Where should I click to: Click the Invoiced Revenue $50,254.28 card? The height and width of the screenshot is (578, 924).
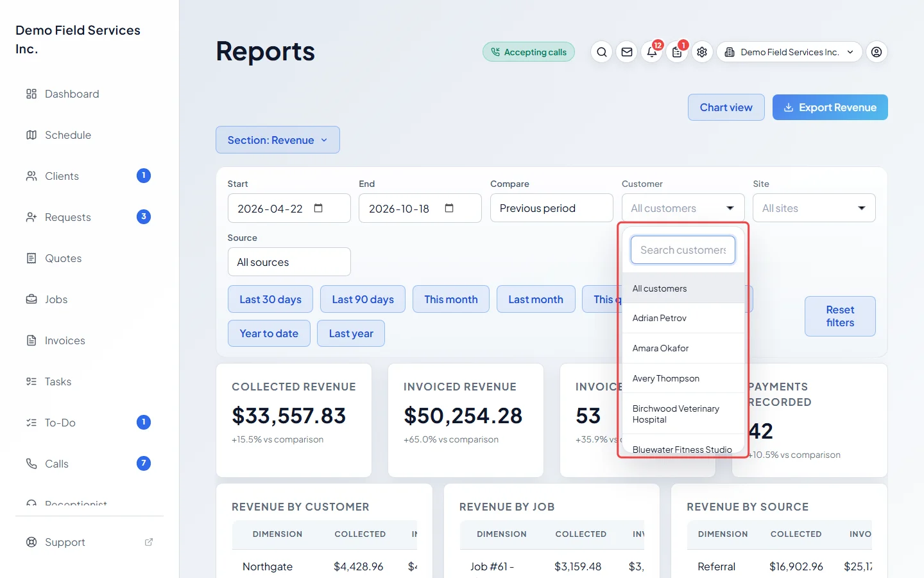point(466,420)
